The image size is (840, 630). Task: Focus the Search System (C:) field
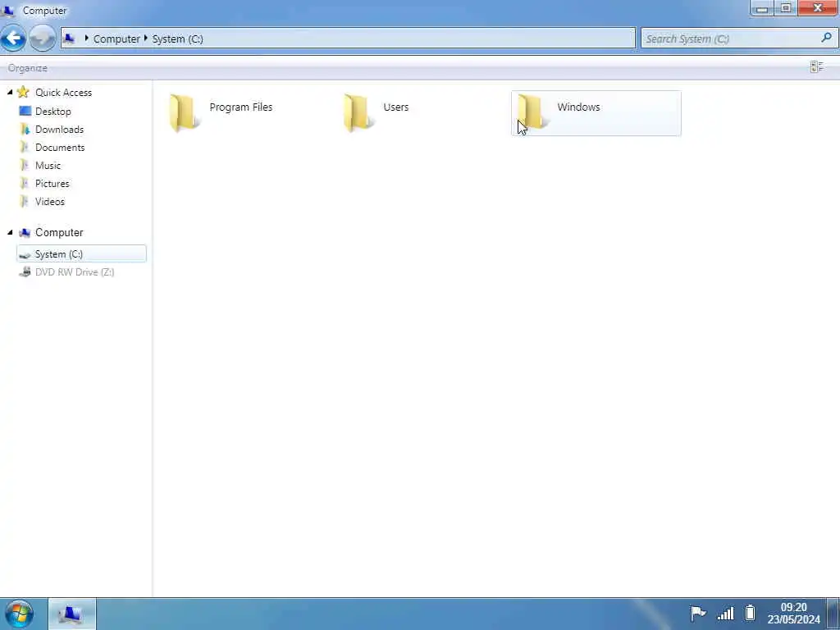(739, 39)
